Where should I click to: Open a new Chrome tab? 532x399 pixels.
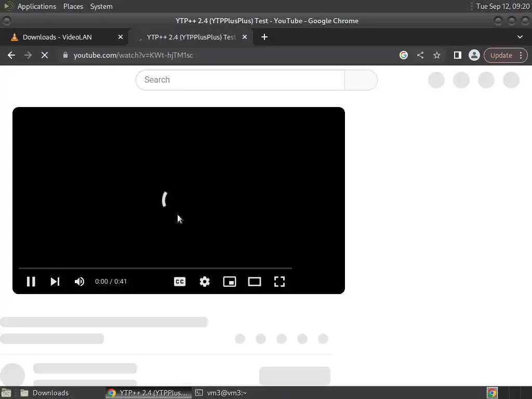point(264,37)
